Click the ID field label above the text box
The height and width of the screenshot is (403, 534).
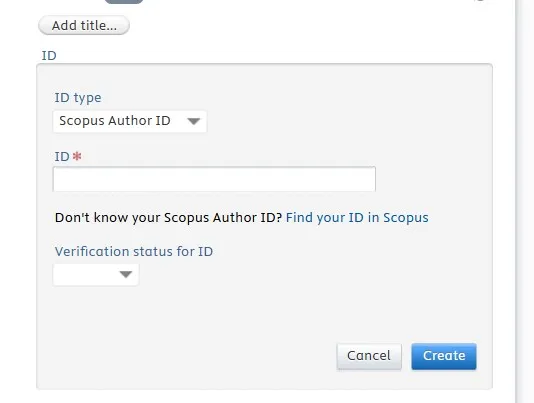click(x=62, y=157)
